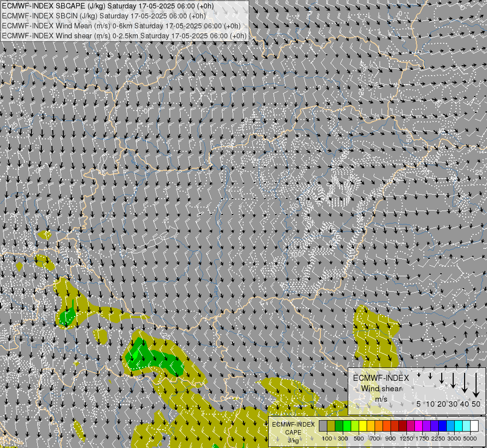Click the Wind shear 0-2.5km title line
This screenshot has width=487, height=448.
point(124,36)
